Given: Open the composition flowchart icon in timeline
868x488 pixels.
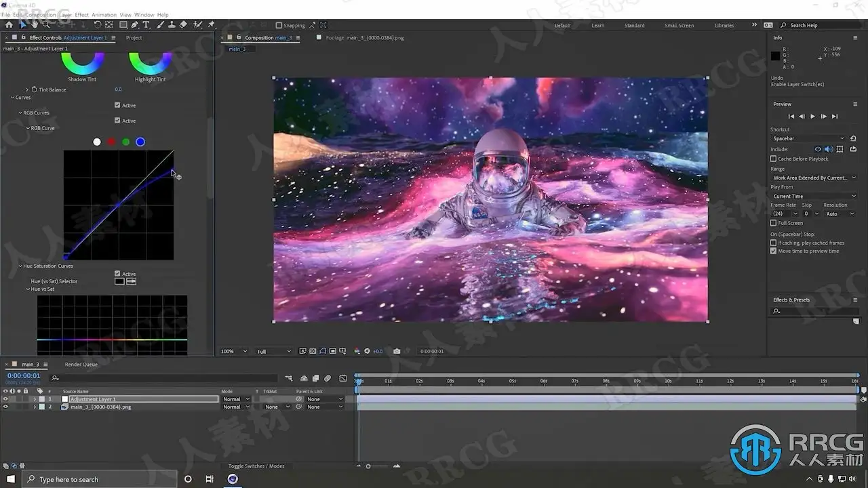Looking at the screenshot, I should [289, 378].
